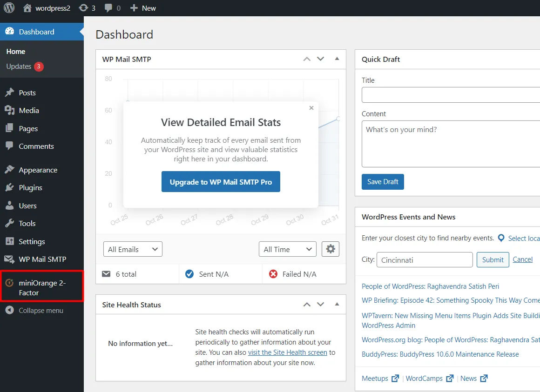
Task: Click the Sent N/A status text
Action: point(214,274)
